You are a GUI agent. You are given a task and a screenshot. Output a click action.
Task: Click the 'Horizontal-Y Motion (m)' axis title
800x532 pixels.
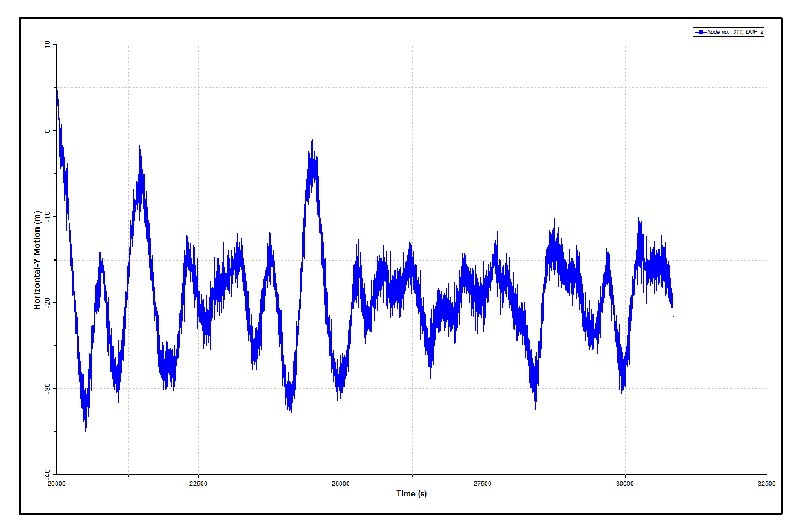37,259
